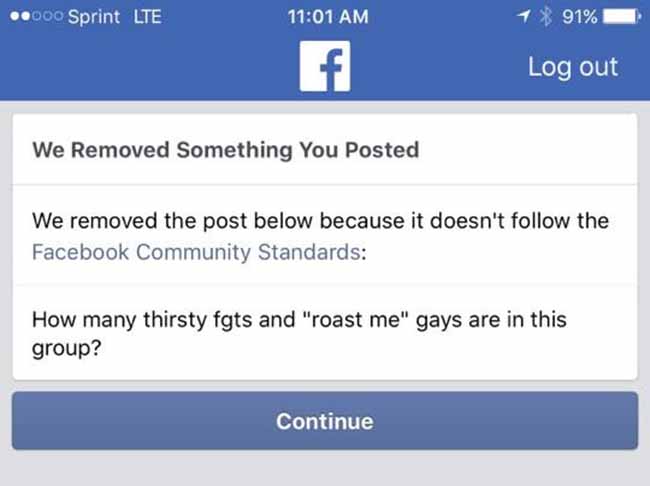Viewport: 650px width, 486px height.
Task: Tap the gray area below Continue
Action: pyautogui.click(x=325, y=469)
